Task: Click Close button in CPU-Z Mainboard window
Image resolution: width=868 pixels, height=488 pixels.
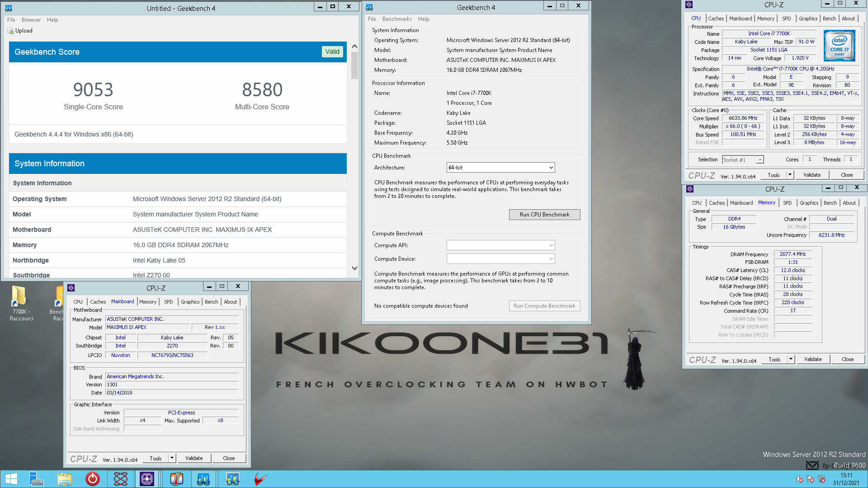Action: click(229, 458)
